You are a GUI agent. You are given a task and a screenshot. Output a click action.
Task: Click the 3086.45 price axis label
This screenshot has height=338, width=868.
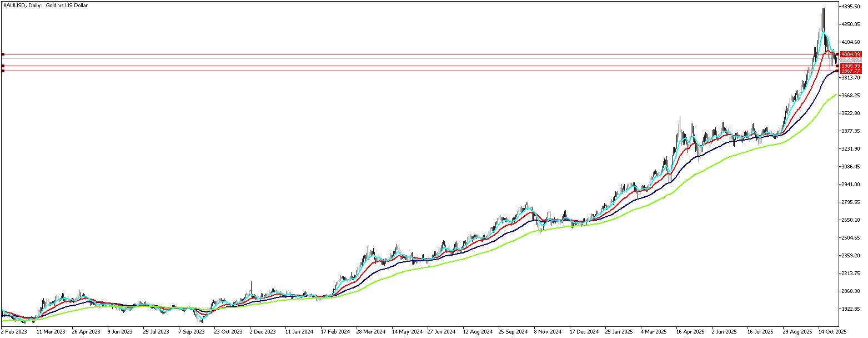(x=851, y=167)
